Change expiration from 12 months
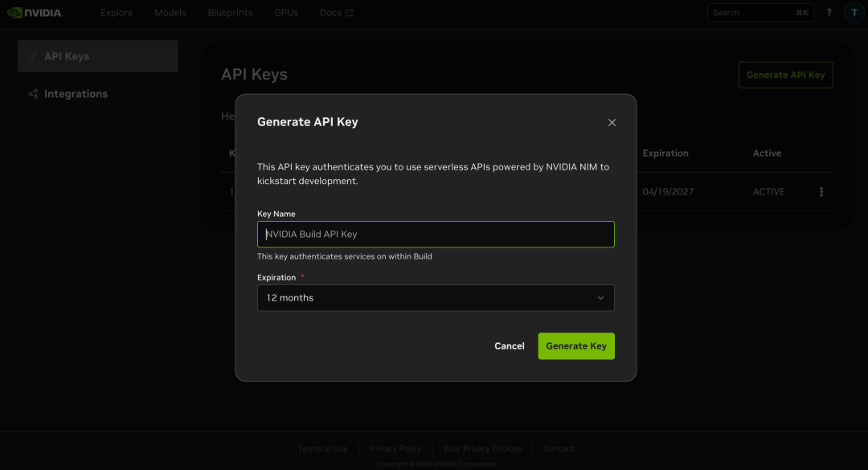The image size is (868, 470). [435, 297]
